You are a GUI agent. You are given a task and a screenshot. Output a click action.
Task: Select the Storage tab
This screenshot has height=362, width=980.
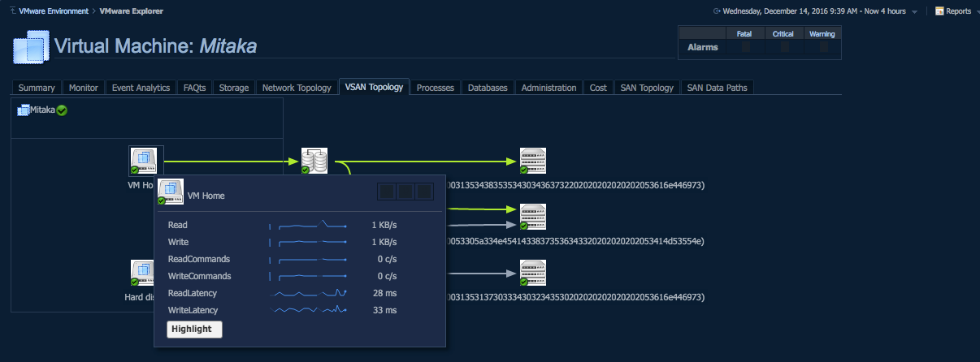pos(234,88)
